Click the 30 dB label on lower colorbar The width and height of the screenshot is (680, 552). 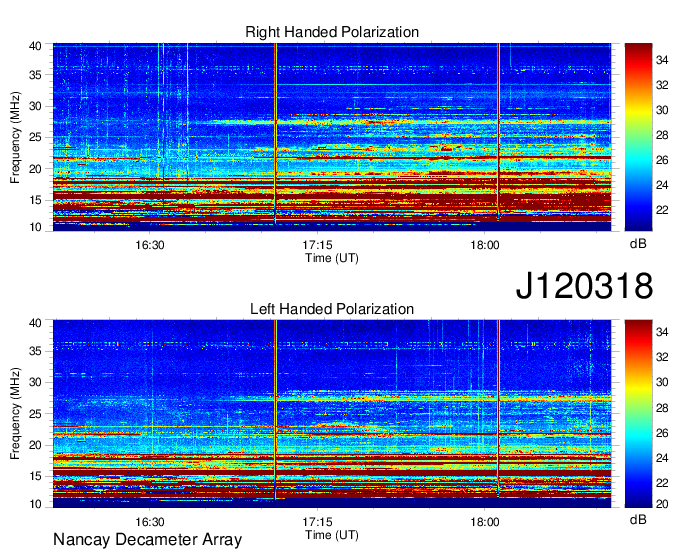point(662,382)
